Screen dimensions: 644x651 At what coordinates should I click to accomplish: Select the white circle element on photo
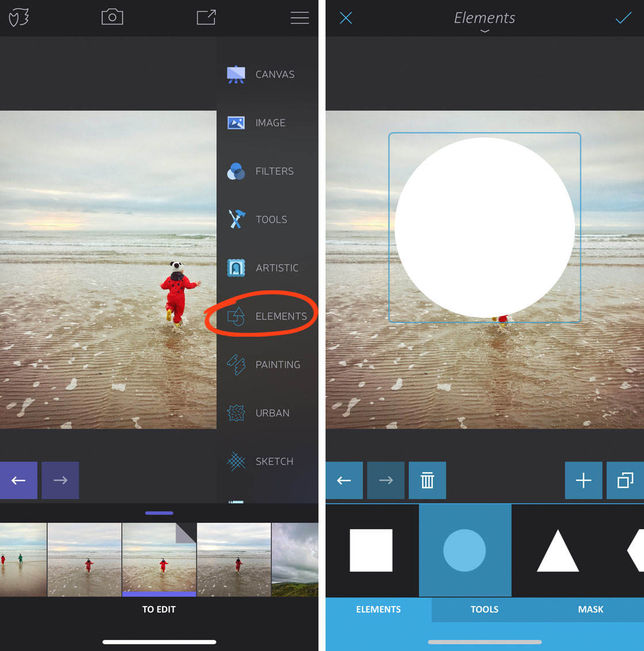(485, 228)
